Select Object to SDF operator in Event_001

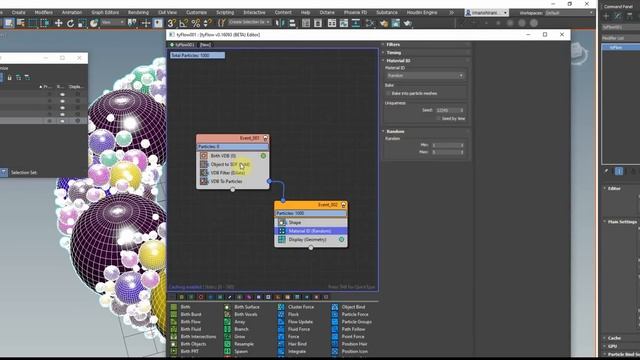pos(232,164)
